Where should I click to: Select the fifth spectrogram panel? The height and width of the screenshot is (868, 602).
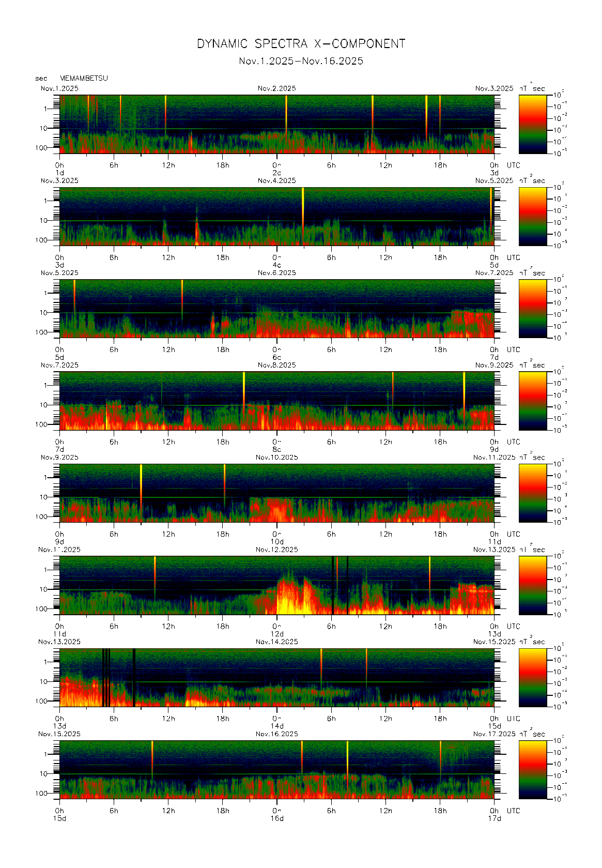[x=276, y=493]
